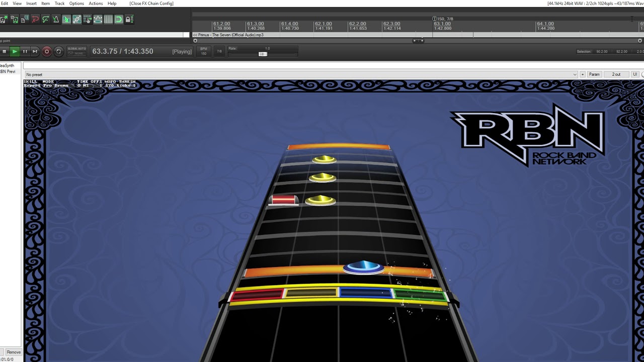The width and height of the screenshot is (644, 362).
Task: Click the playback Rate slider handle
Action: pos(263,54)
